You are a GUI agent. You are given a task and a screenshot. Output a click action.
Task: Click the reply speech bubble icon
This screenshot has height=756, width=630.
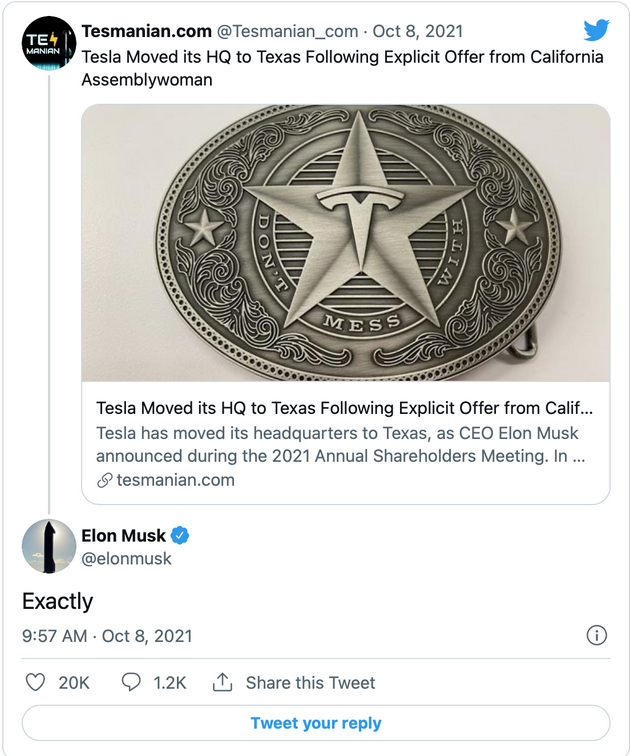coord(131,683)
